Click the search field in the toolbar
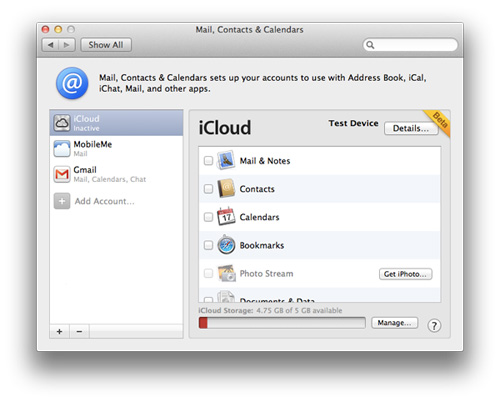500x402 pixels. point(410,45)
